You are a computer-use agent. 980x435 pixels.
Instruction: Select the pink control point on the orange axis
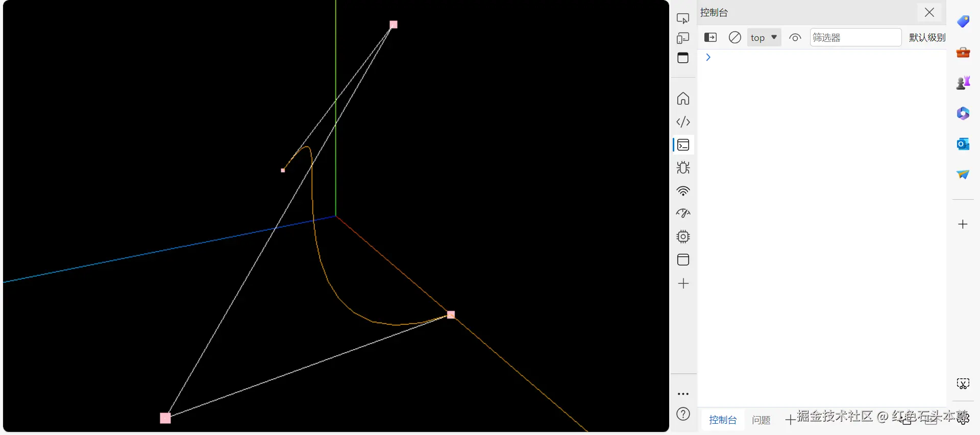[x=451, y=315]
